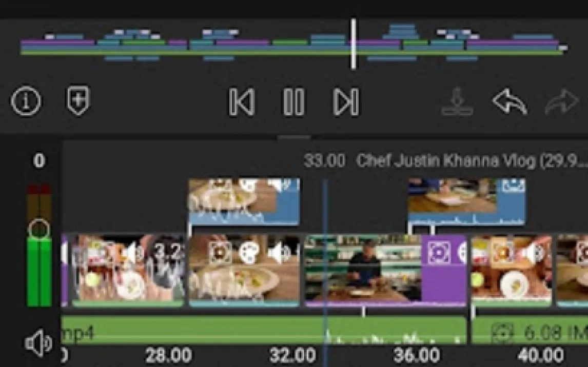Select the second overlay clip above main track
Viewport: 588px width, 367px height.
pos(466,201)
